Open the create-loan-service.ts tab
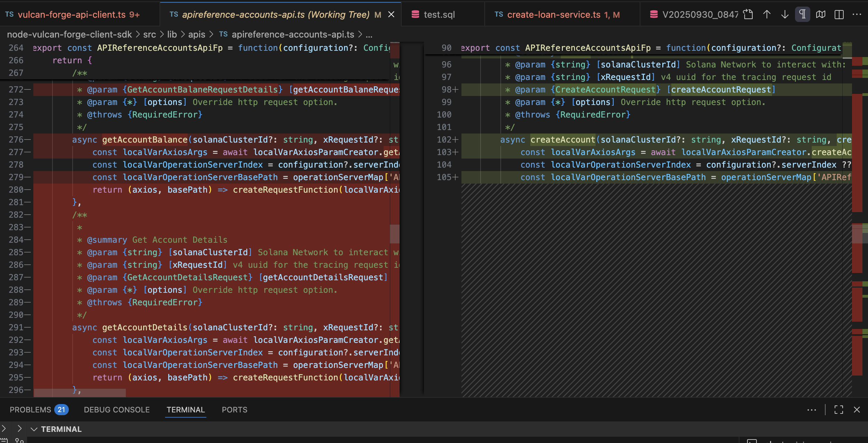868x443 pixels. click(553, 14)
